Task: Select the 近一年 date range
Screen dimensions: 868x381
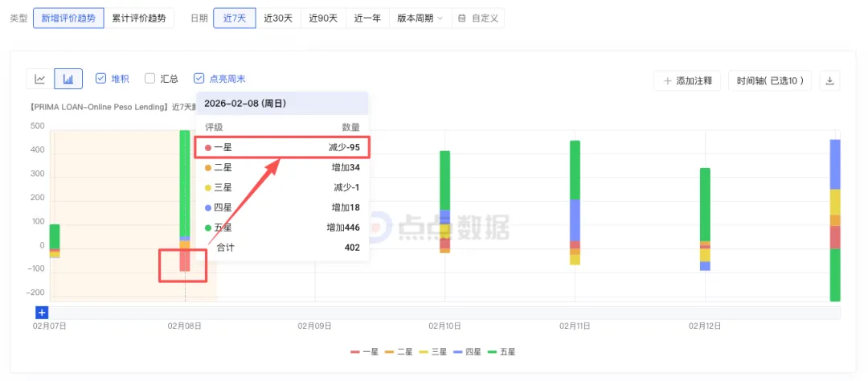Action: 367,18
